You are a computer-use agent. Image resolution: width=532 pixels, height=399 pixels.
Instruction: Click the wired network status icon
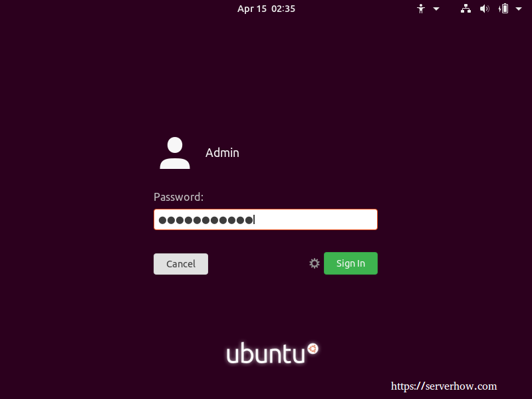click(465, 9)
